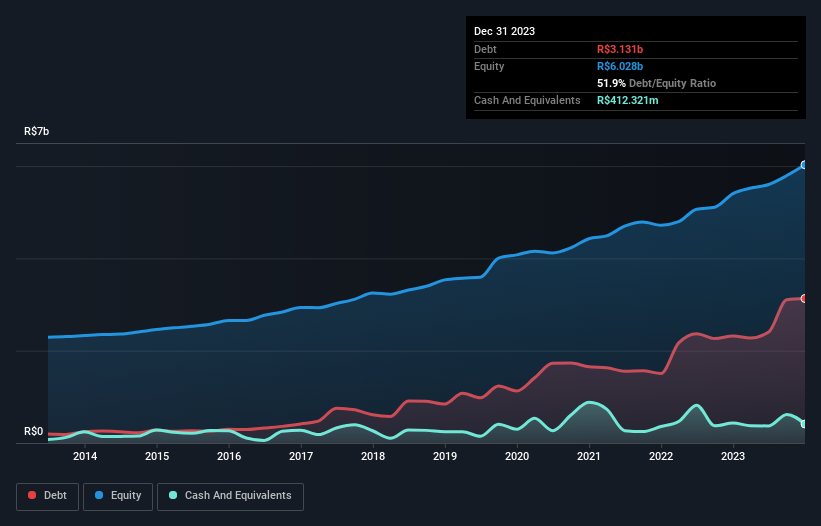The height and width of the screenshot is (526, 821).
Task: Click the R$7b y-axis label
Action: coord(37,131)
